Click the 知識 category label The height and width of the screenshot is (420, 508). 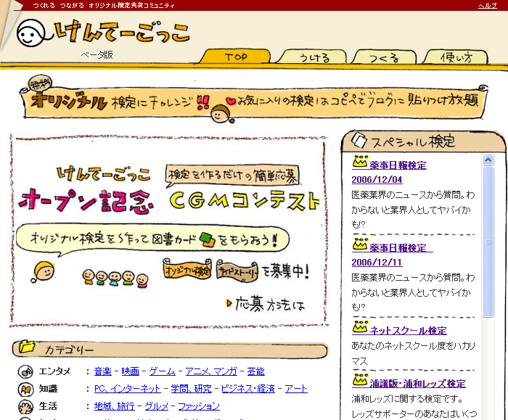click(x=48, y=389)
